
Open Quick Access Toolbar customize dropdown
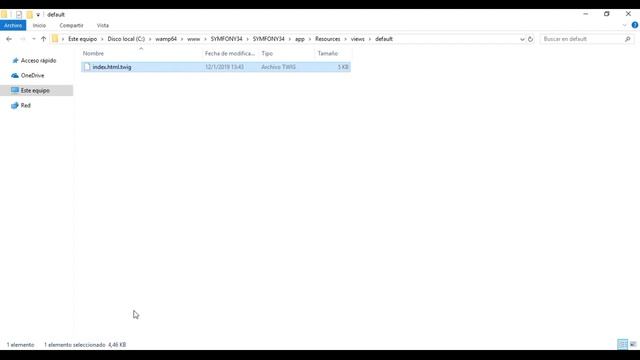[38, 15]
